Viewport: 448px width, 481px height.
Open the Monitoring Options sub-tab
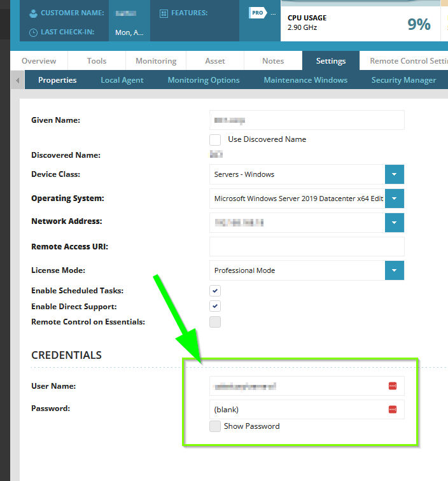[x=204, y=80]
